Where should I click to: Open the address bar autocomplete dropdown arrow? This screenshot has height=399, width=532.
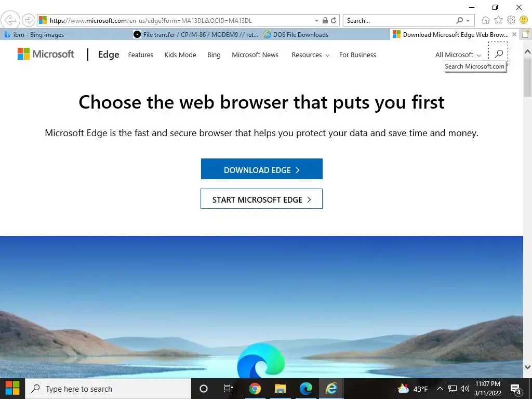click(316, 21)
